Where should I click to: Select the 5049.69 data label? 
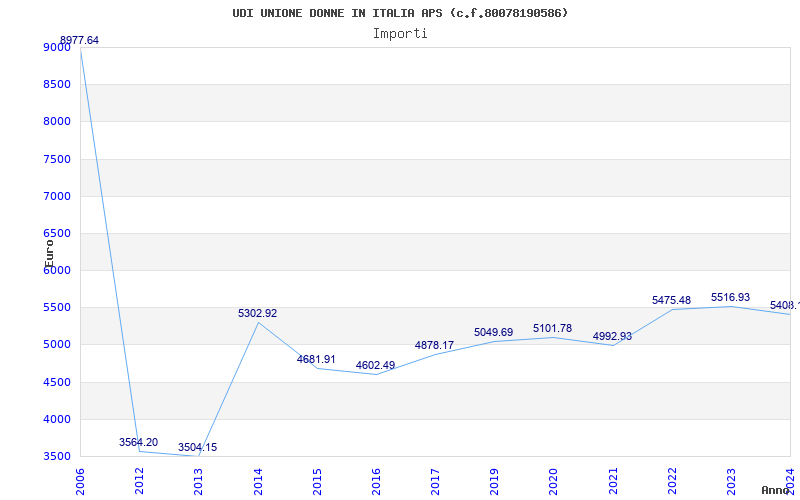[493, 333]
